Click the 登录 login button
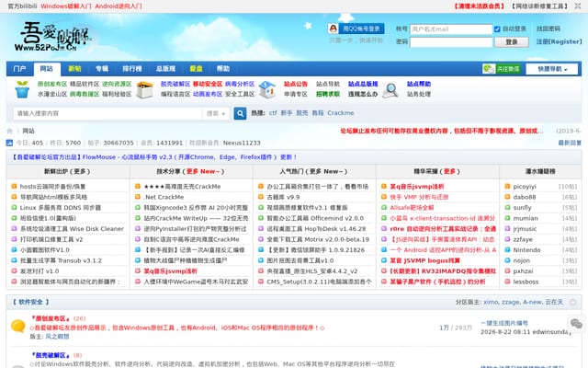Viewport: 588px width, 368px height. (512, 41)
